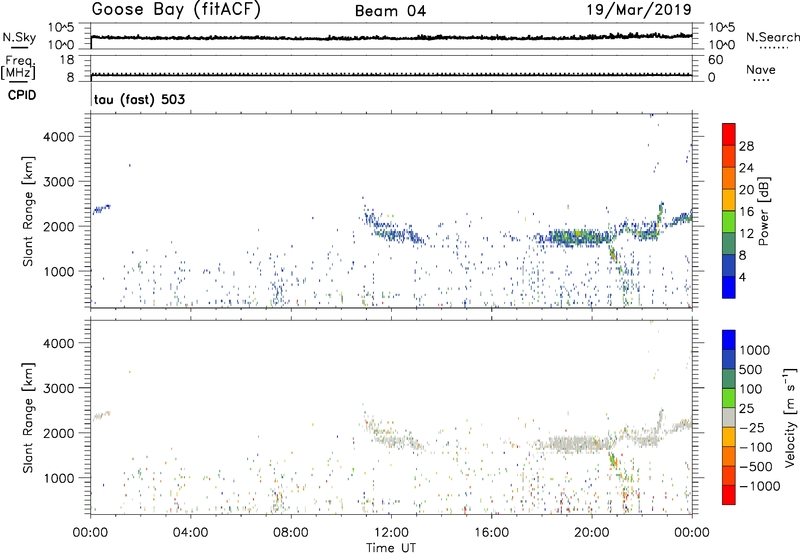Viewport: 800px width, 554px height.
Task: Click Velocity colorbar segment between -25 and -100
Action: click(x=729, y=437)
